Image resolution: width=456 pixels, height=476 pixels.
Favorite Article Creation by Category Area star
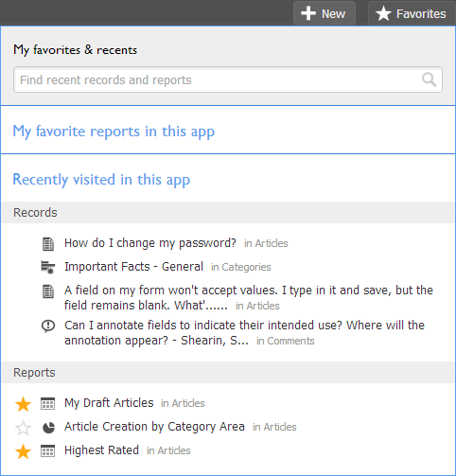coord(23,428)
